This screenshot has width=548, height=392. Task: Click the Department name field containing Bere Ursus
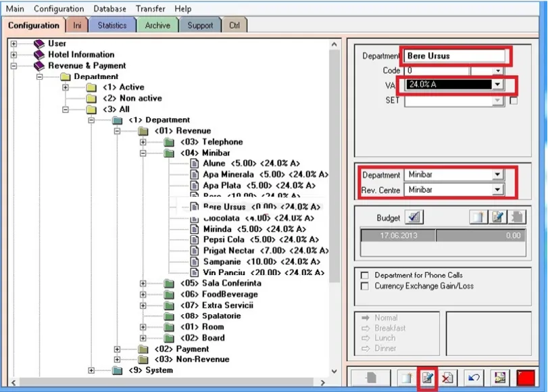pos(455,56)
